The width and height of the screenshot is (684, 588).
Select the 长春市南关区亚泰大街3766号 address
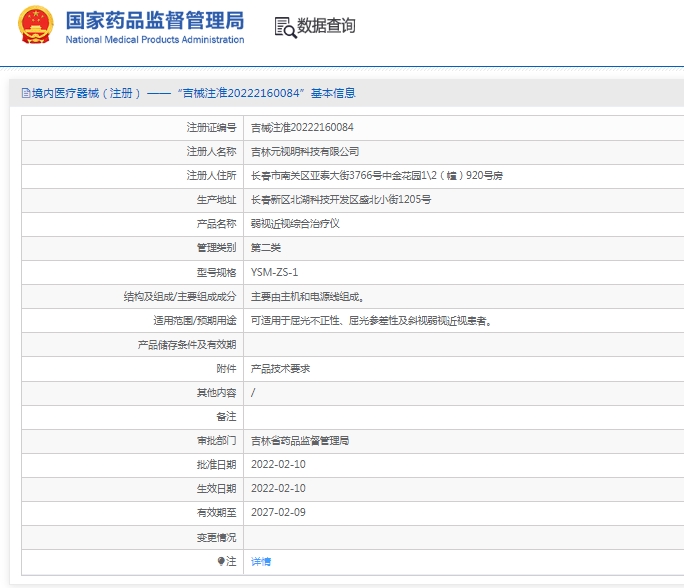(376, 175)
